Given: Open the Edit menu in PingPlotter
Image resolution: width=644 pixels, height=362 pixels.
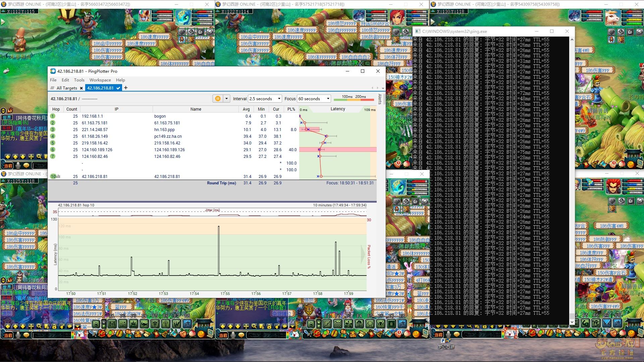Looking at the screenshot, I should (65, 80).
